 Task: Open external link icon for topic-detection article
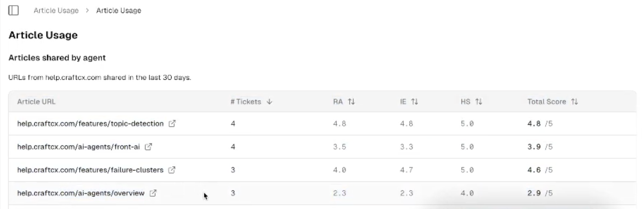(172, 124)
